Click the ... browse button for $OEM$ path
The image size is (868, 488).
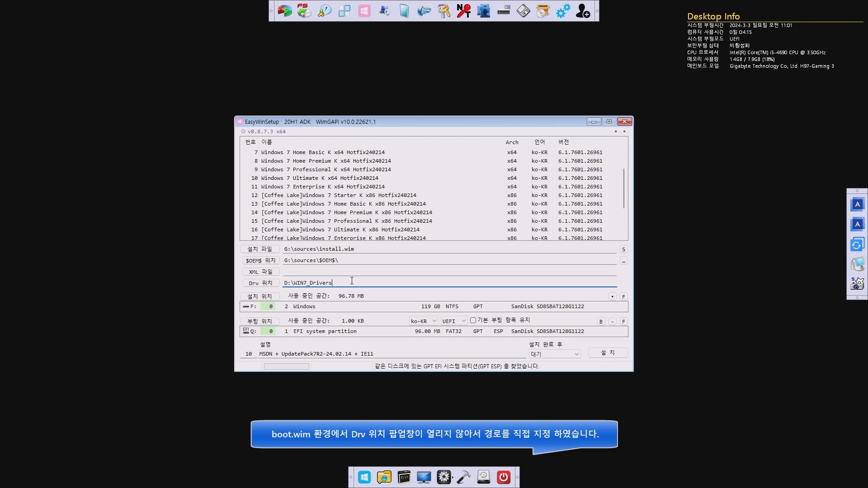623,261
